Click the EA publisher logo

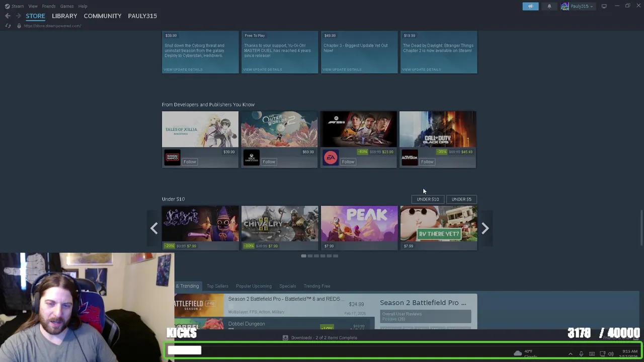[x=331, y=157]
